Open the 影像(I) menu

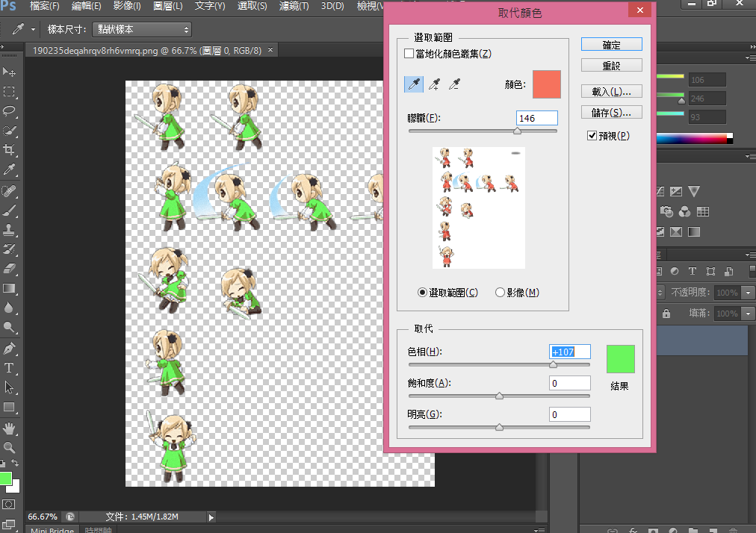pos(127,6)
